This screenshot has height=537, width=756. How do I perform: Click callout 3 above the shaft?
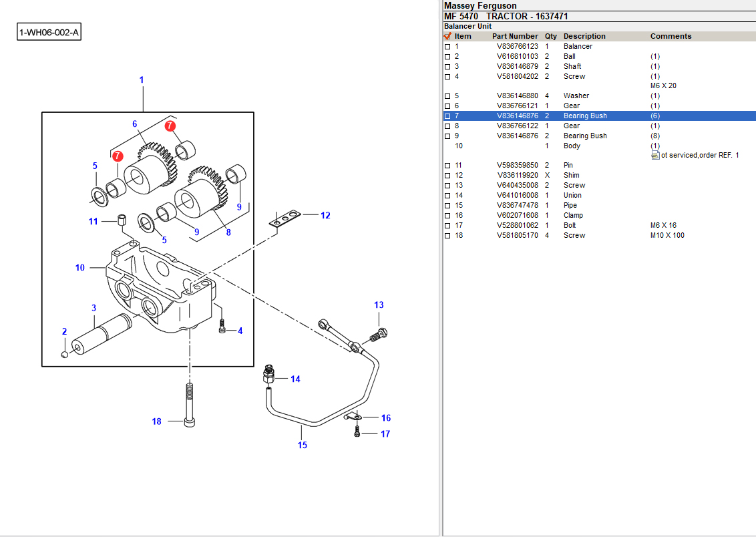tap(94, 308)
